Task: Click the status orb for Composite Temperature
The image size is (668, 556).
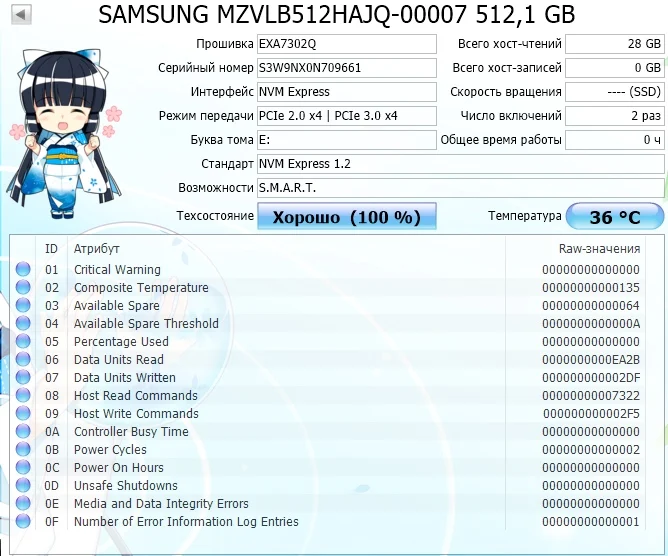Action: [23, 287]
